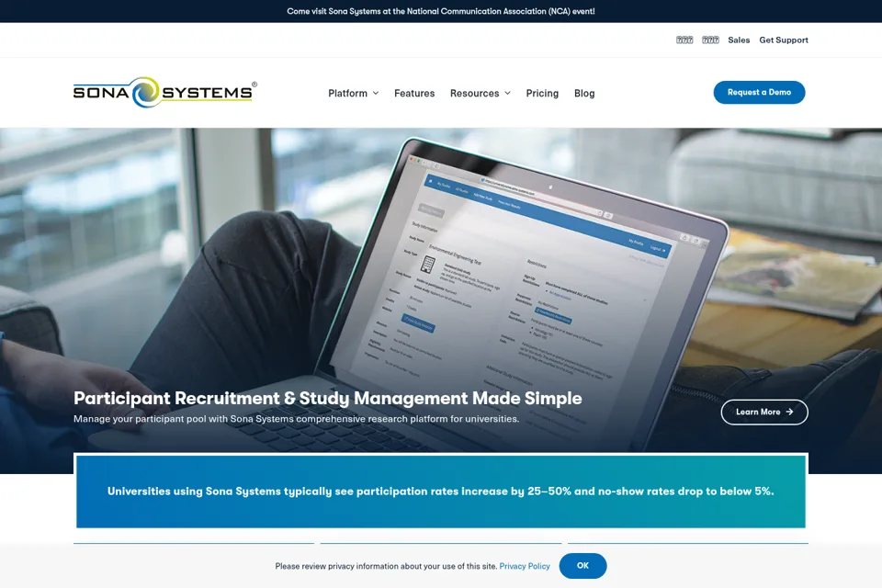Click the Sales link
Screen dimensions: 882x588
(739, 40)
